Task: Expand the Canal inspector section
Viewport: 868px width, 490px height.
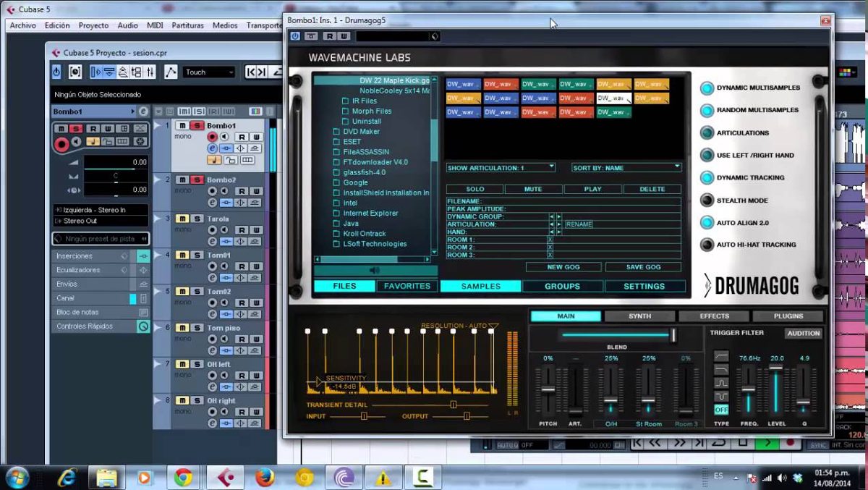Action: [x=92, y=297]
